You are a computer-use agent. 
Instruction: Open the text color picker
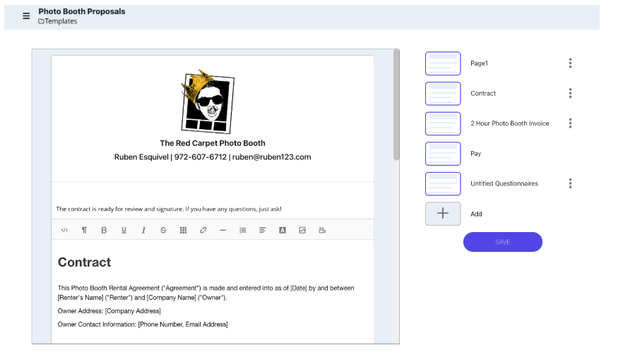[283, 230]
